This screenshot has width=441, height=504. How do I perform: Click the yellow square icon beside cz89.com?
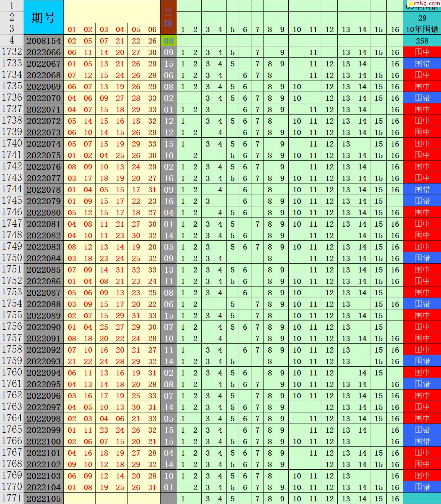point(410,3)
